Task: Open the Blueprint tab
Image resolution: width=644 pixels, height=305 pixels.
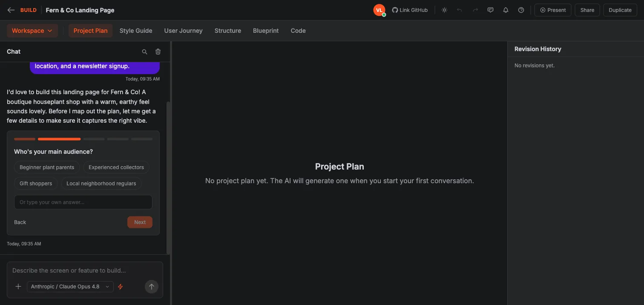Action: [x=266, y=31]
